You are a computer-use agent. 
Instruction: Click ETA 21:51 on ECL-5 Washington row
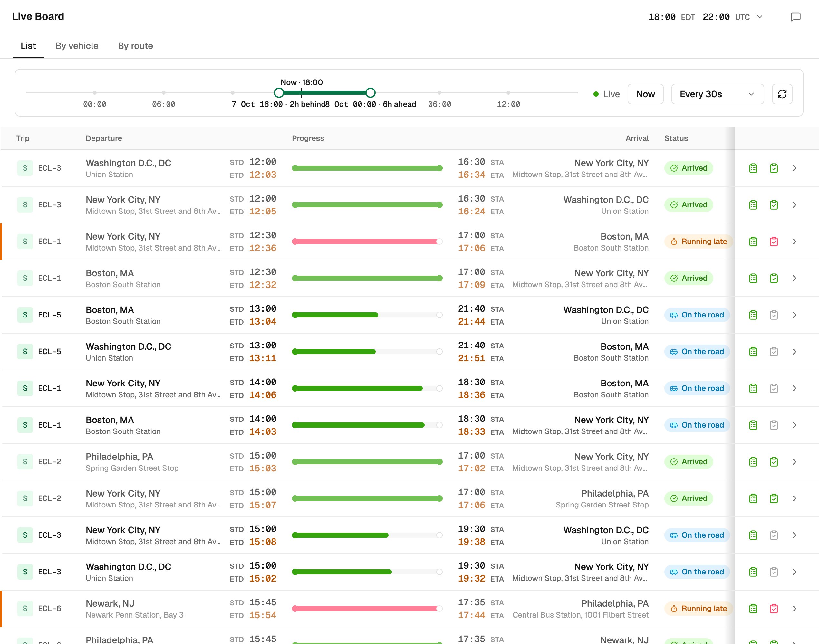[x=471, y=359]
